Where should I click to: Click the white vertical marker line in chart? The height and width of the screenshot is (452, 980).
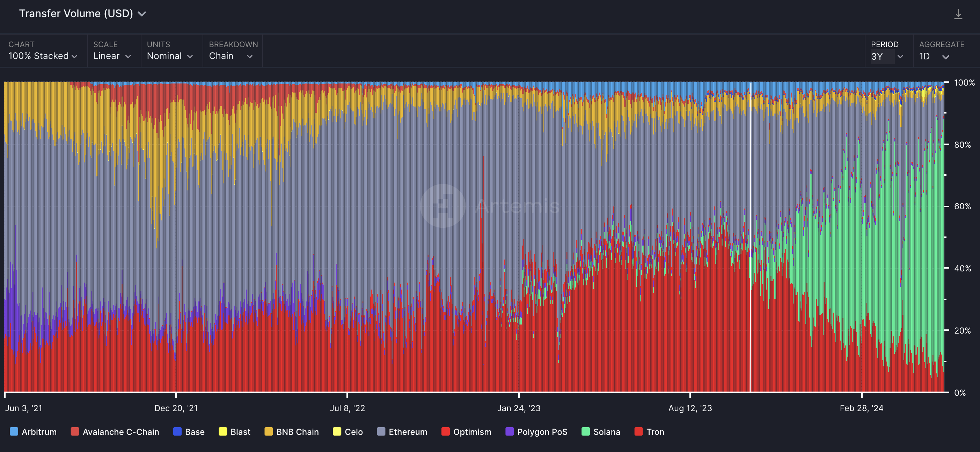click(750, 236)
